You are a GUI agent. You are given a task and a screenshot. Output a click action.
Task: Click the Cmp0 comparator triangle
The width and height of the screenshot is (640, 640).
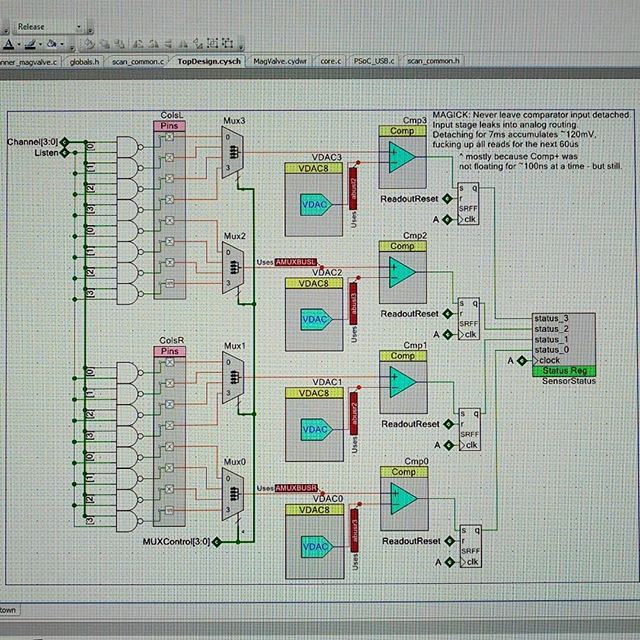pyautogui.click(x=402, y=495)
